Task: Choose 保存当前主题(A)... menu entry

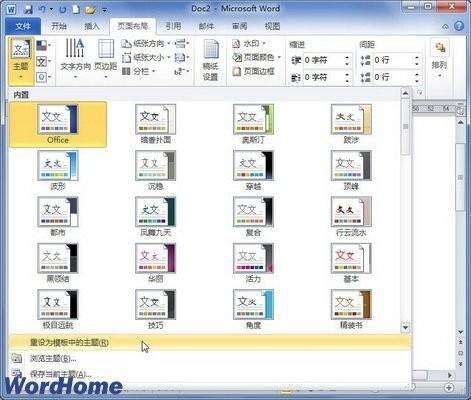Action: 210,374
